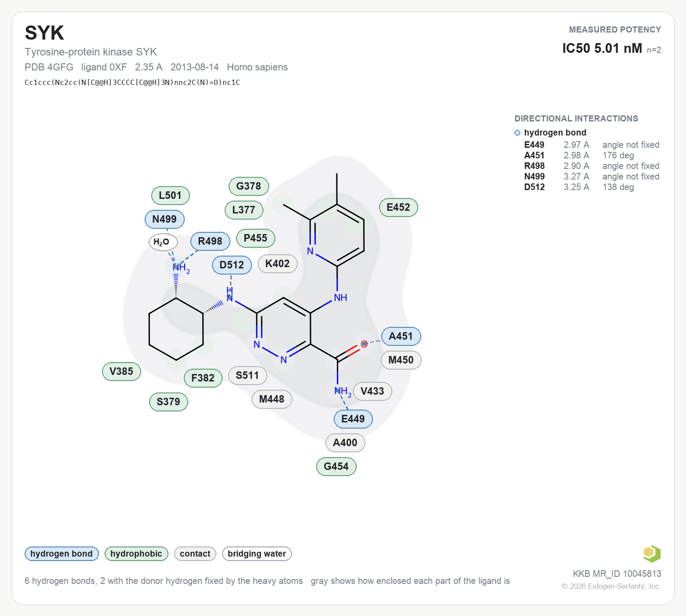Viewport: 686px width, 616px height.
Task: Click the hydrogen bond legend pill
Action: pos(62,554)
